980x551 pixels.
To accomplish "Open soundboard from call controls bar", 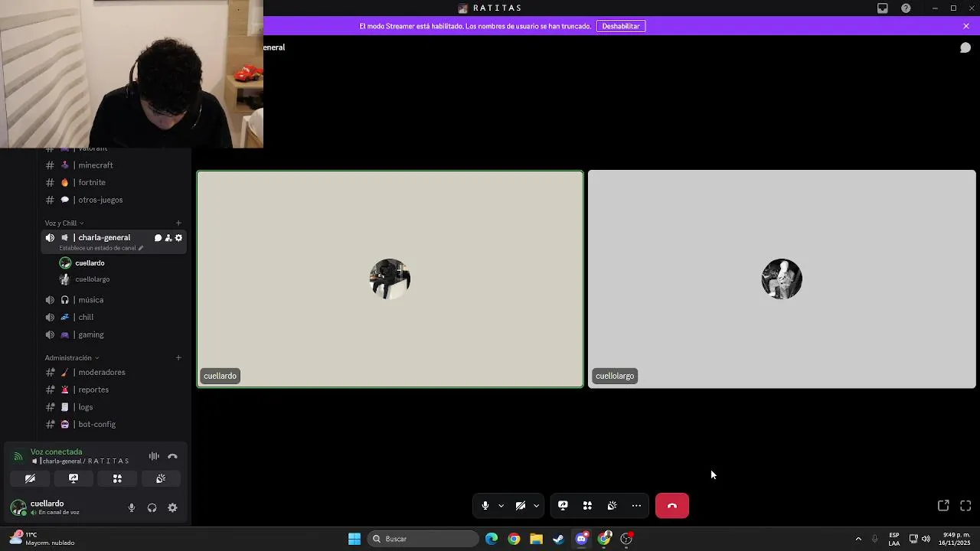I will pos(612,506).
